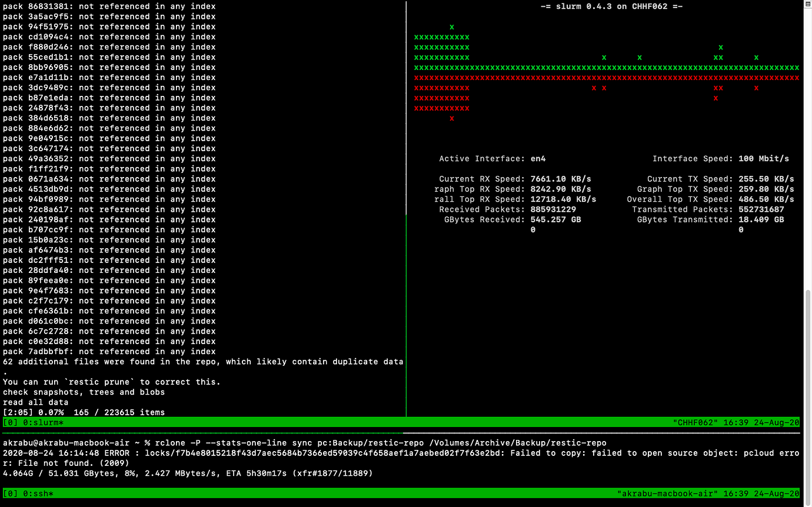Image resolution: width=812 pixels, height=507 pixels.
Task: Click the rclone ERROR 'Failed to copy' line
Action: 401,458
